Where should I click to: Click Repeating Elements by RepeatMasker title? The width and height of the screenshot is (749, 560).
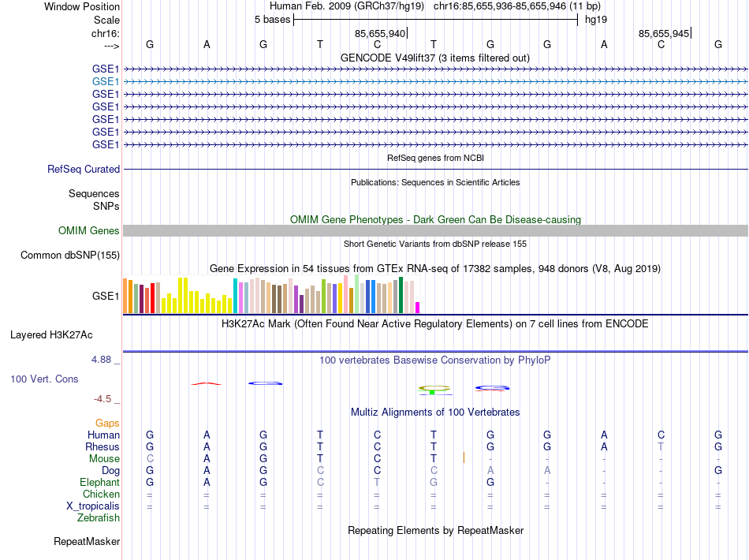click(x=435, y=530)
